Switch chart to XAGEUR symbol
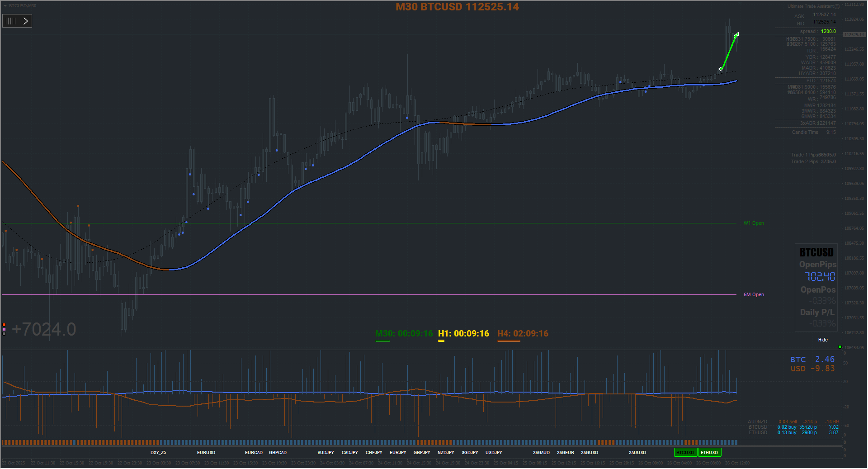This screenshot has width=868, height=469. 566,452
